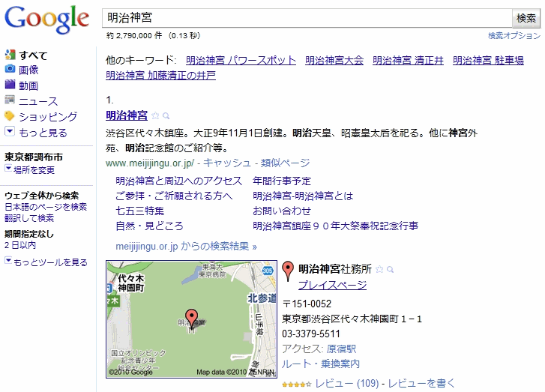Click the red map pin beside 明治神宮社務所
545x392 pixels.
tap(287, 271)
